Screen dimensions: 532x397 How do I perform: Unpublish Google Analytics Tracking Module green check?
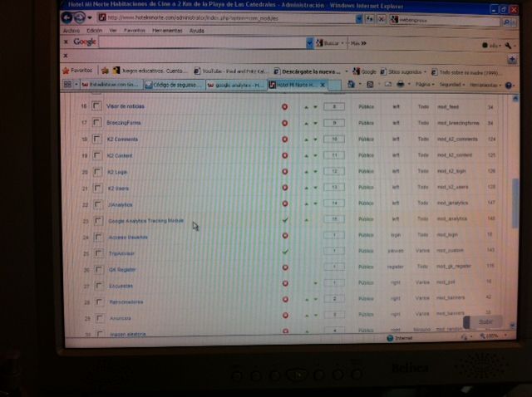(285, 220)
